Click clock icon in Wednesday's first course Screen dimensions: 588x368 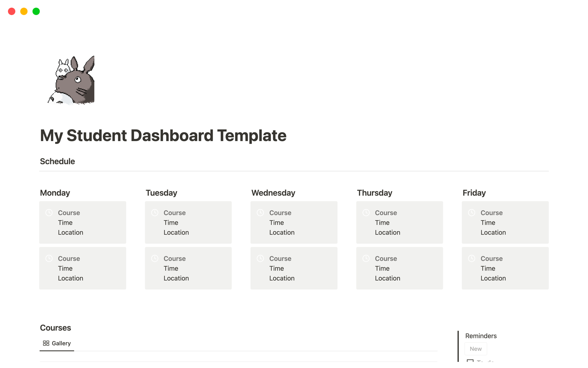260,213
